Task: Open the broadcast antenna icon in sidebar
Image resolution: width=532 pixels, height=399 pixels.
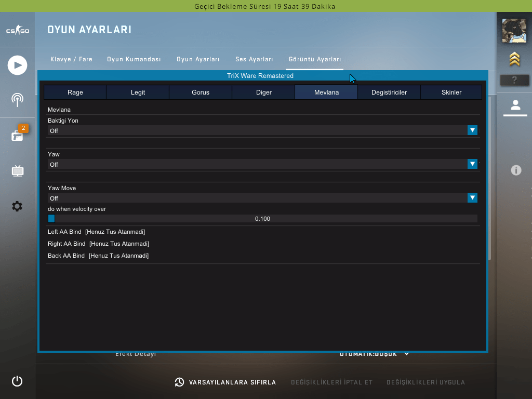Action: 17,100
